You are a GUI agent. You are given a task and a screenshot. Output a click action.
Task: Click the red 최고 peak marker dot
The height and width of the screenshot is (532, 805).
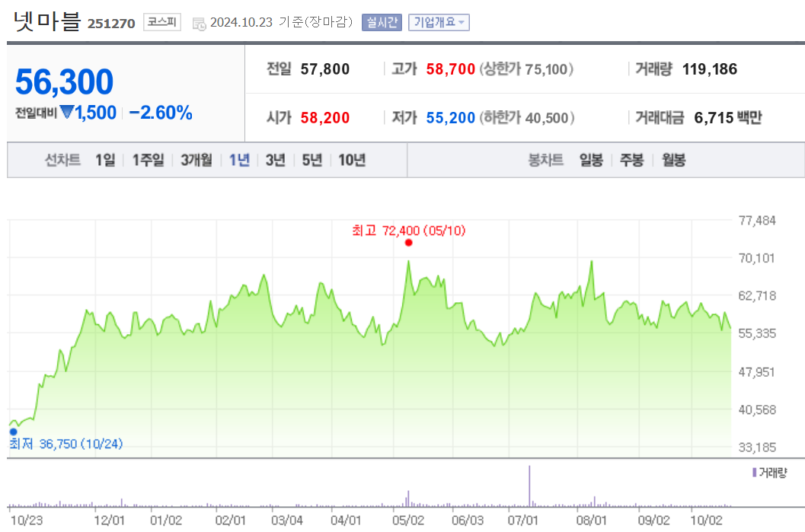pos(409,243)
